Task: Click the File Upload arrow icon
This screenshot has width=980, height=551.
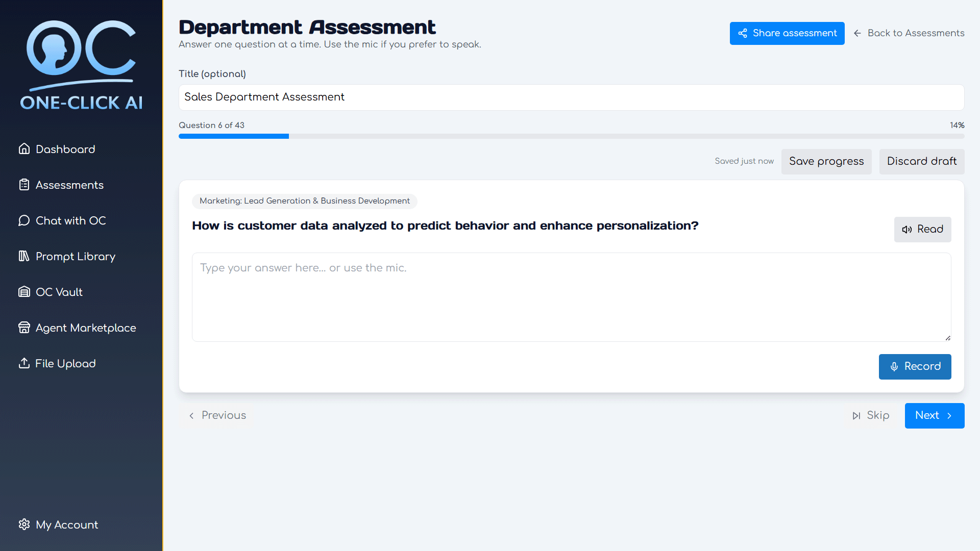Action: 24,363
